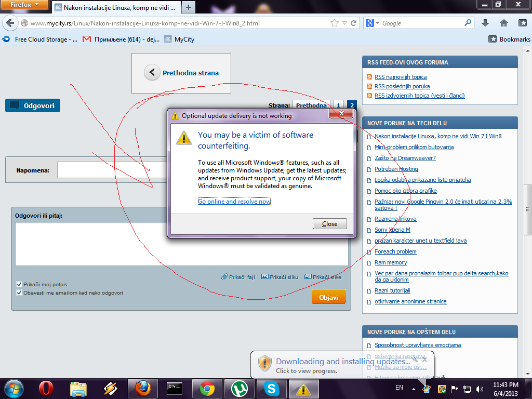Launch Opera from the taskbar
The height and width of the screenshot is (399, 532).
point(46,389)
